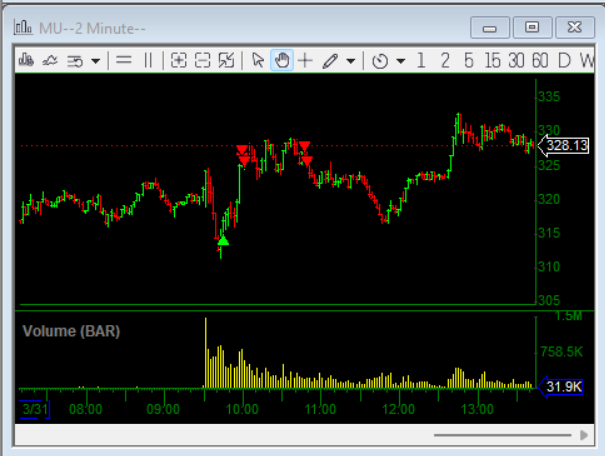
Task: Click the zoom in icon
Action: (179, 61)
